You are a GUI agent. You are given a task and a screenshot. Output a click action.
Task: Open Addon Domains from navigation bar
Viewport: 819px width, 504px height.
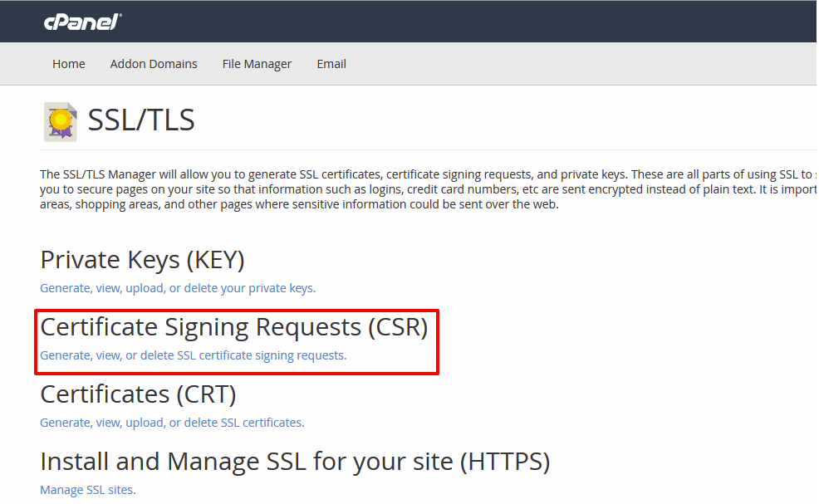(154, 64)
